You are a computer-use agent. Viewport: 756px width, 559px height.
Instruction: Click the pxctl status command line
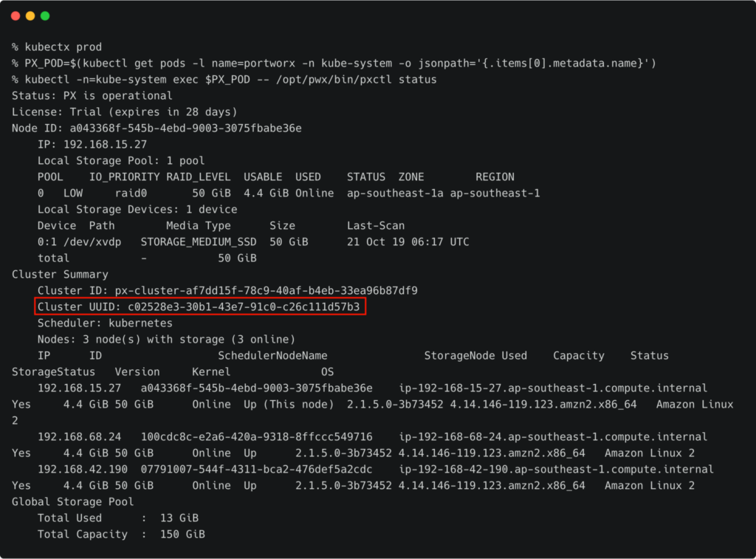[x=224, y=80]
